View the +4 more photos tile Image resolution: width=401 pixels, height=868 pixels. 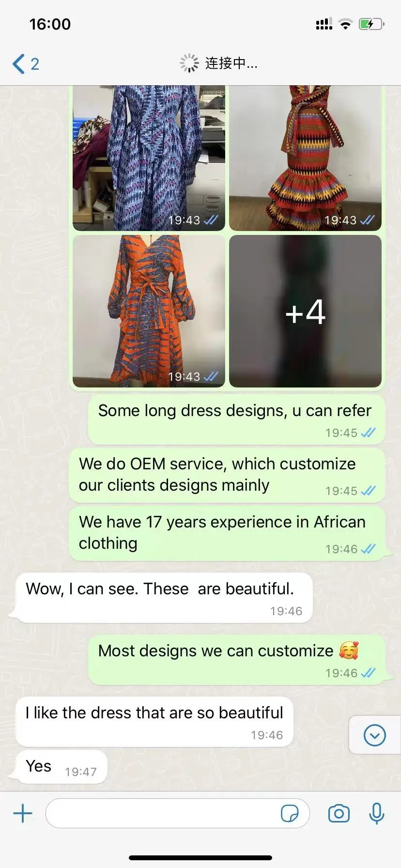(x=305, y=311)
